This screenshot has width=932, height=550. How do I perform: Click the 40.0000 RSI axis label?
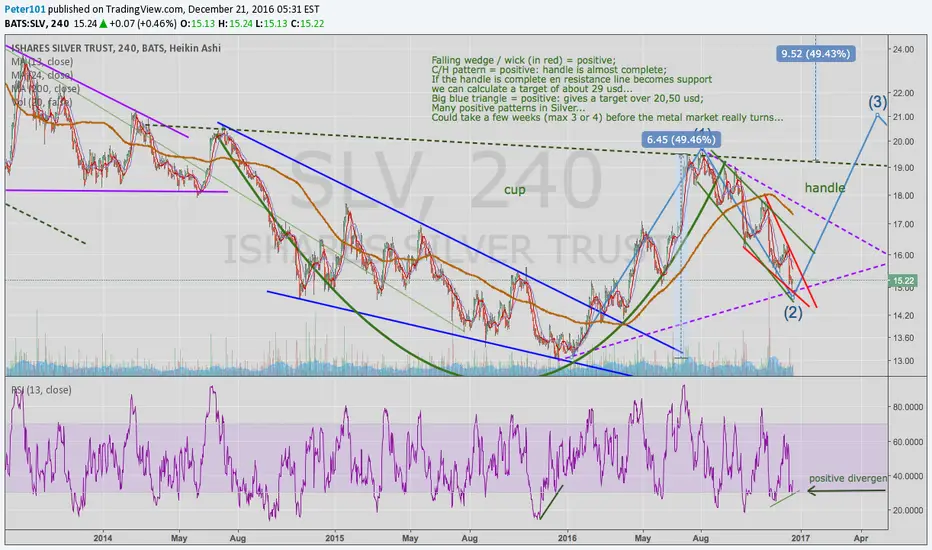[x=907, y=476]
